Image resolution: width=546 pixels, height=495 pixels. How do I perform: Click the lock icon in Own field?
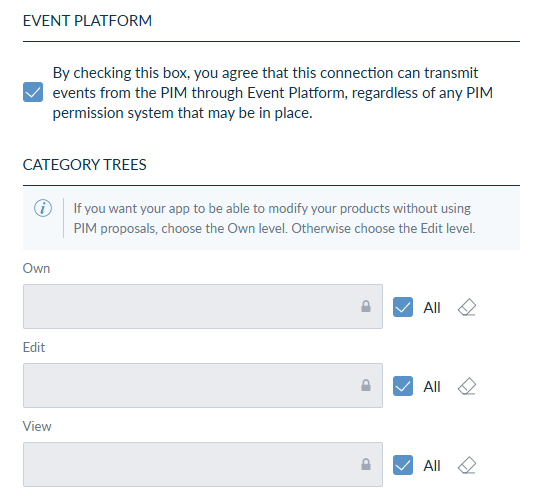(366, 306)
